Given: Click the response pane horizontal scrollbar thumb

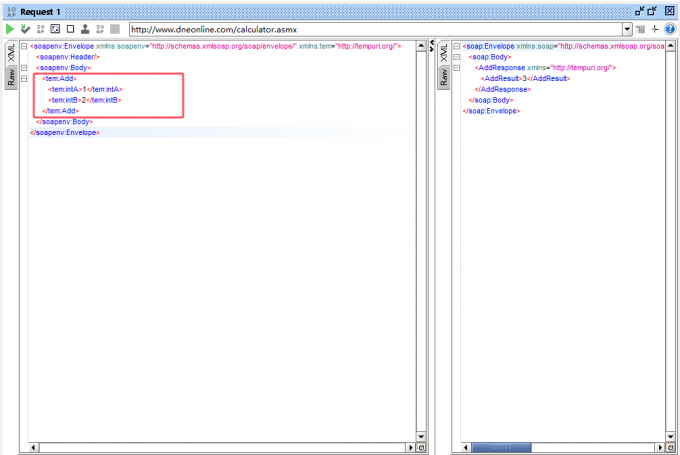Looking at the screenshot, I should click(x=501, y=447).
